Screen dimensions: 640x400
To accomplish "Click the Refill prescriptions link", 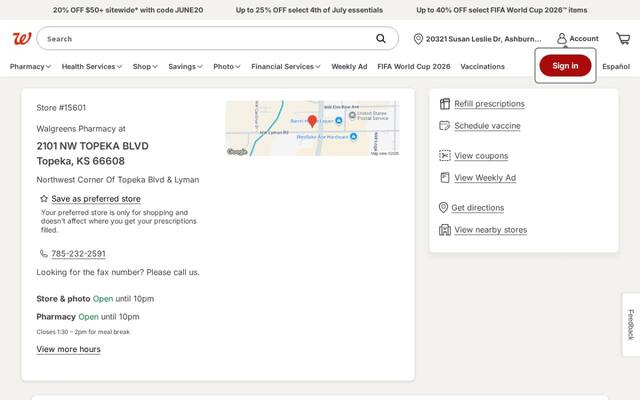I will tap(489, 104).
